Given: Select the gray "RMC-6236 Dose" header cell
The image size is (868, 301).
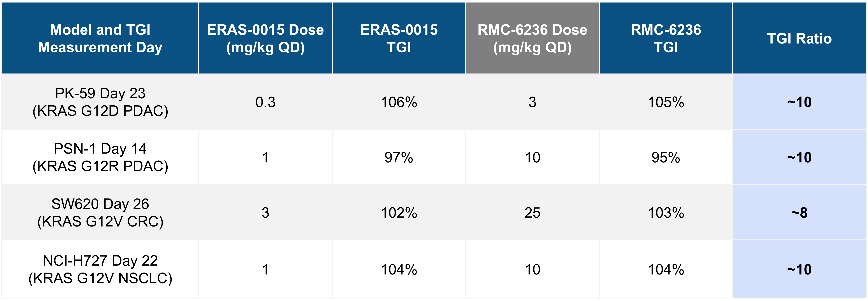Looking at the screenshot, I should point(532,39).
